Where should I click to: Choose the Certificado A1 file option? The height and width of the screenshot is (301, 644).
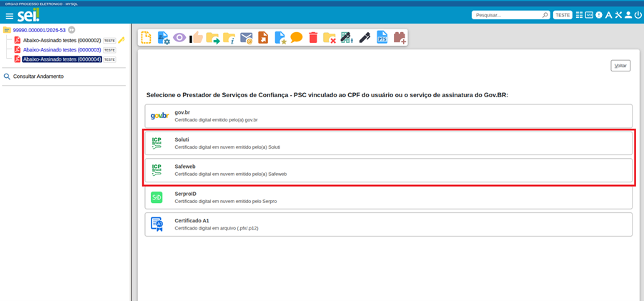(x=389, y=224)
